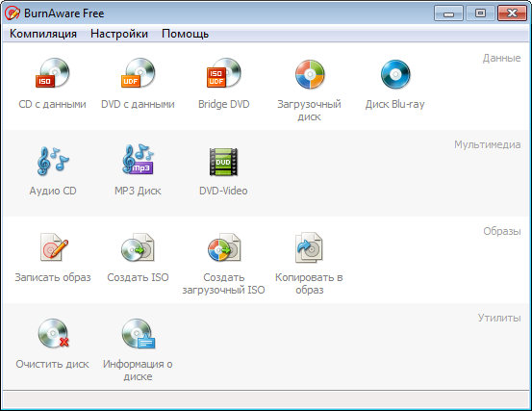Click the 'Загрузочный диск' label

(x=309, y=110)
